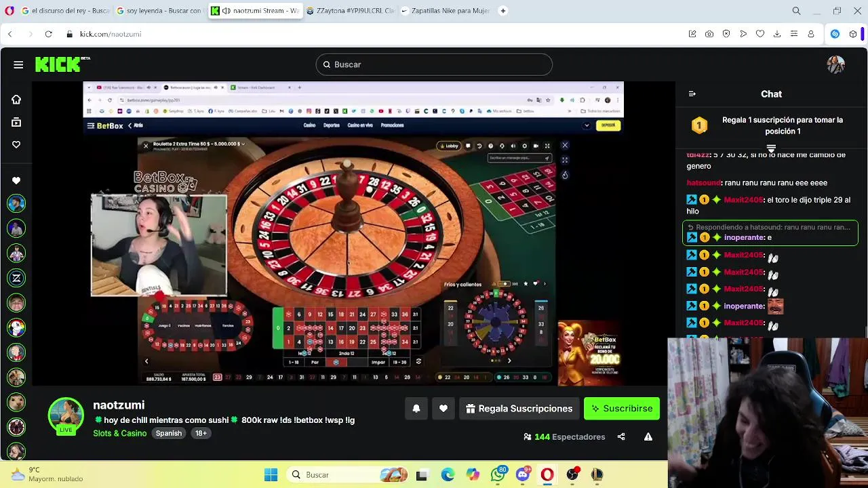The height and width of the screenshot is (488, 868).
Task: Open OBS Studio from taskbar
Action: coord(572,474)
